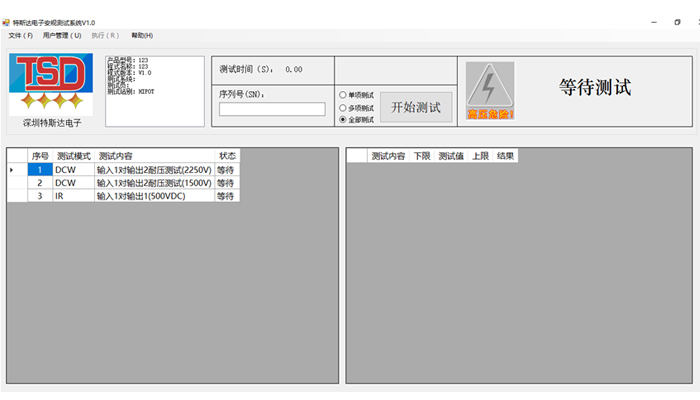Screen dimensions: 700x400
Task: Click the high voltage warning lightning icon
Action: tap(490, 90)
